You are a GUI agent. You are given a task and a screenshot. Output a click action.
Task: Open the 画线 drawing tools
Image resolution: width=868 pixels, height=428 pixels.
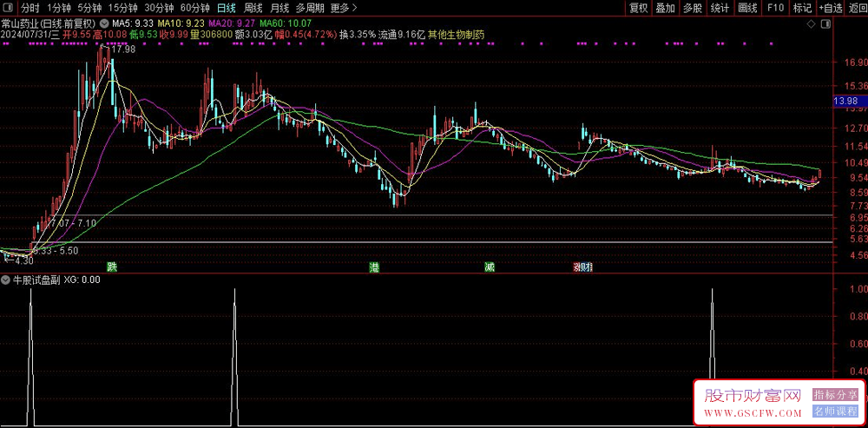[747, 8]
